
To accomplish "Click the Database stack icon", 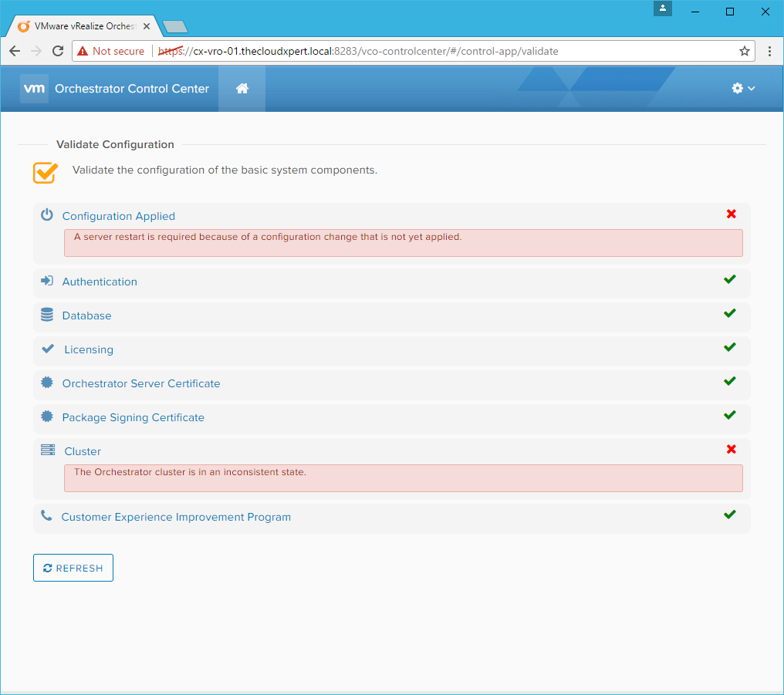I will tap(47, 315).
